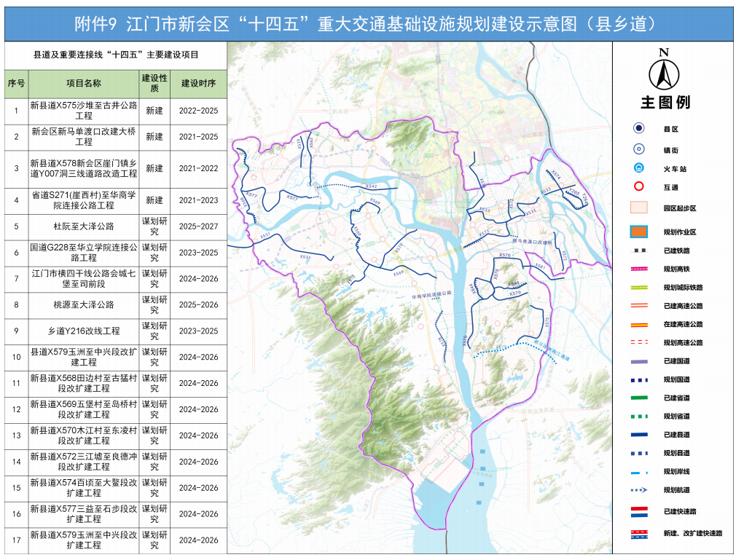Image resolution: width=736 pixels, height=560 pixels.
Task: Click the X579 road label on map
Action: click(x=515, y=293)
